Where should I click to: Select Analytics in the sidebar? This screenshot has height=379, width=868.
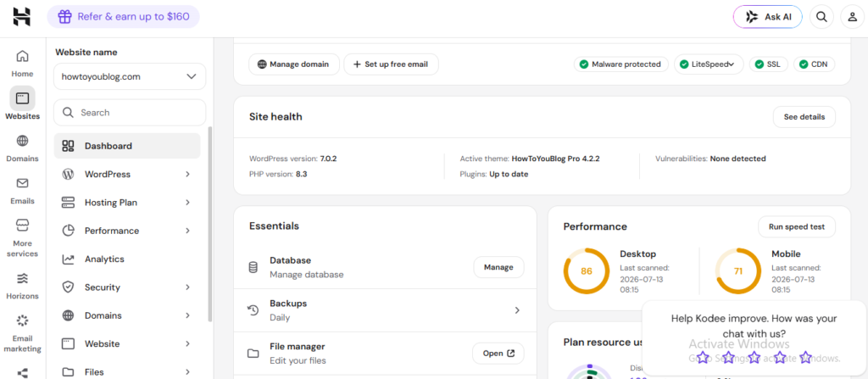127,259
